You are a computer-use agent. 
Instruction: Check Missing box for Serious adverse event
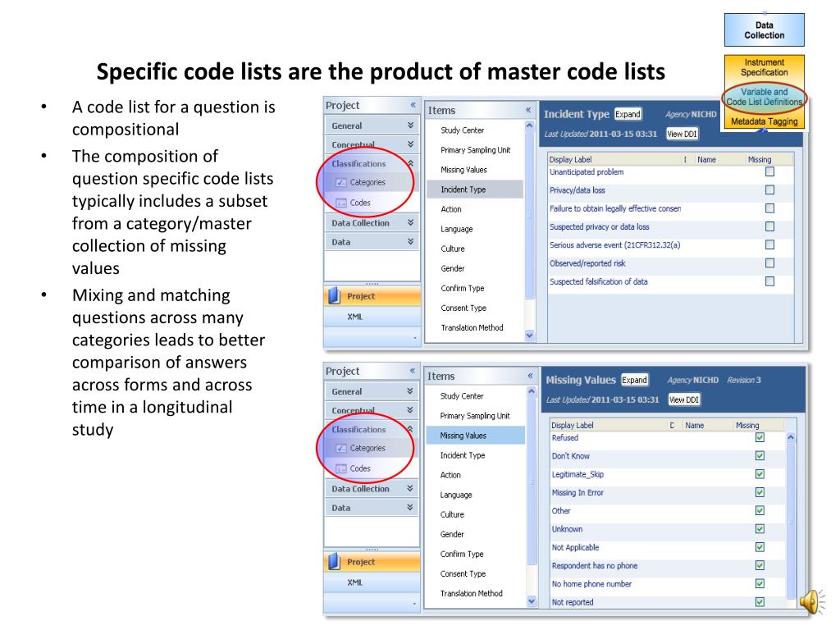(x=769, y=244)
